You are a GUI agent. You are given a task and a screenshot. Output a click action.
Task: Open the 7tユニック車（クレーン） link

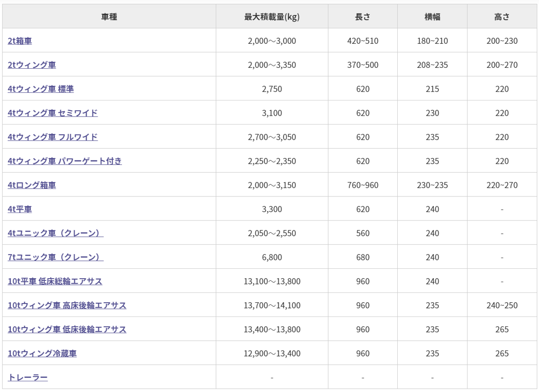[x=56, y=258]
